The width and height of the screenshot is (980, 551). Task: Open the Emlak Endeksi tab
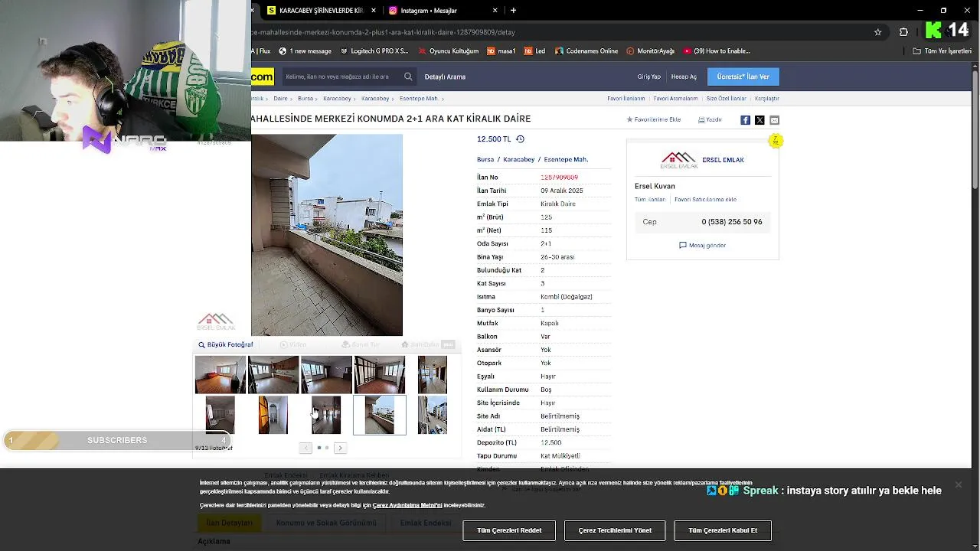click(426, 523)
